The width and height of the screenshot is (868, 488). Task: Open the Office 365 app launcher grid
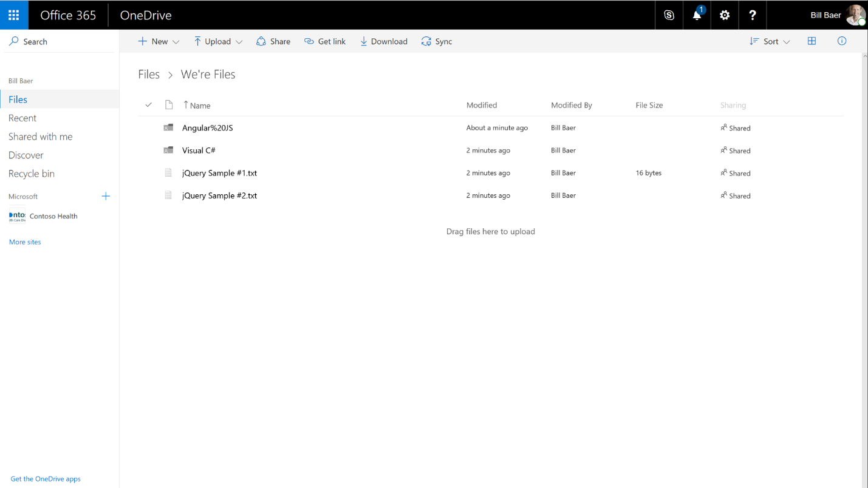click(x=14, y=15)
